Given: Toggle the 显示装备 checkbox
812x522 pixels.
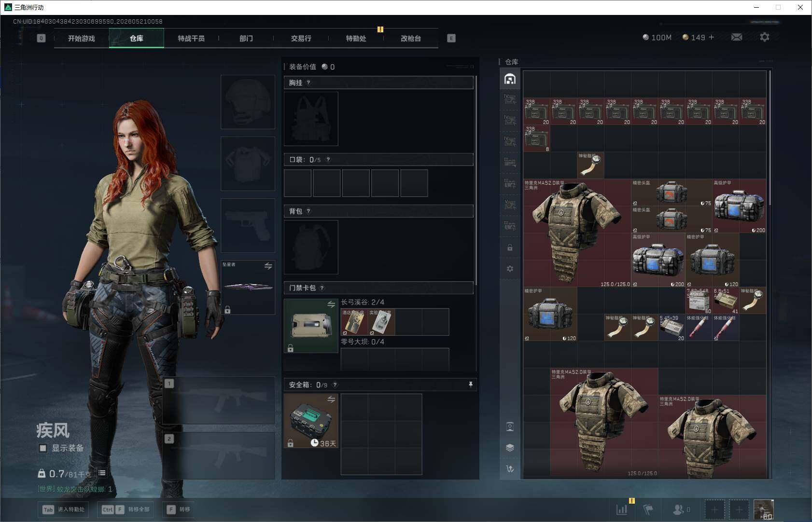Looking at the screenshot, I should tap(43, 448).
